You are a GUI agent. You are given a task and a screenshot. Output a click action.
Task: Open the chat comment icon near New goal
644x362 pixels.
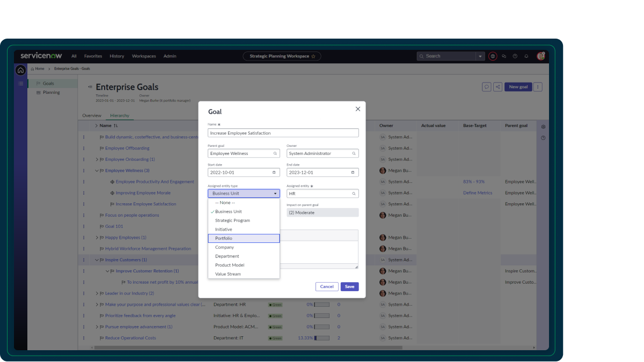click(486, 86)
